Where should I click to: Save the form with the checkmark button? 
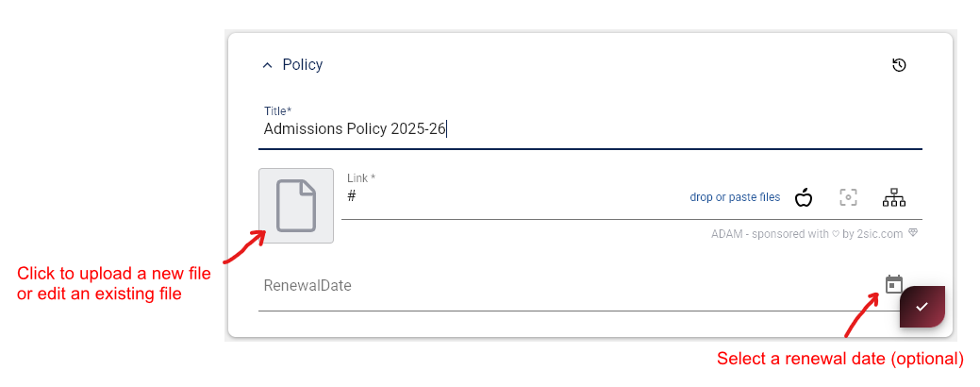click(922, 307)
